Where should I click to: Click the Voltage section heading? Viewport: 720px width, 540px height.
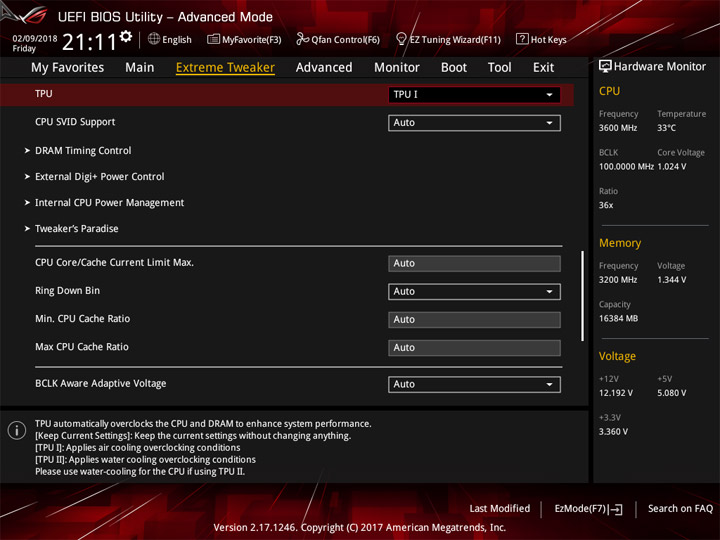point(617,356)
